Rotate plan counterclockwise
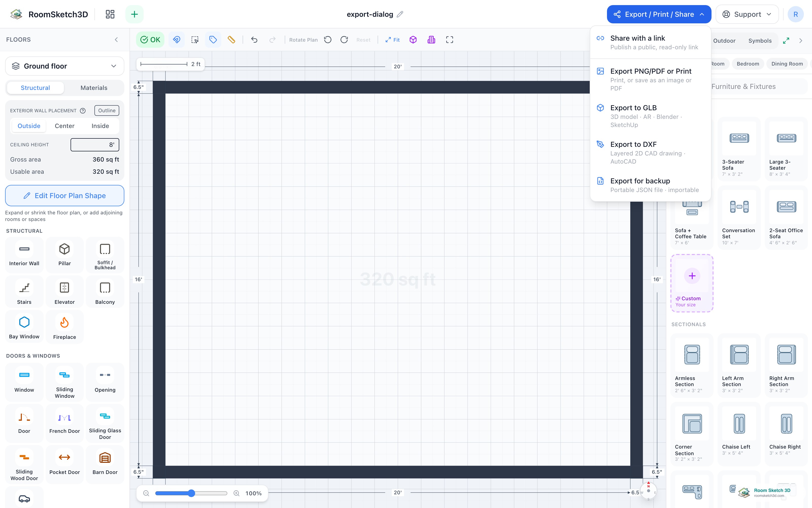The width and height of the screenshot is (812, 508). click(x=328, y=40)
